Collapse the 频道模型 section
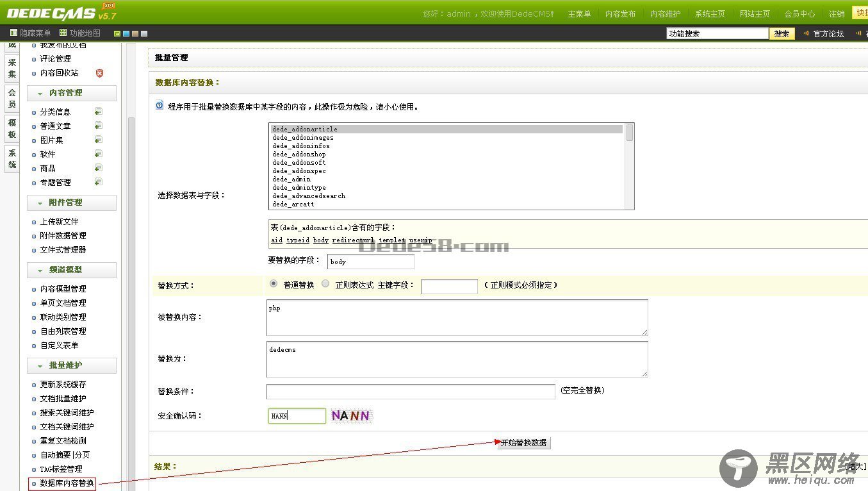Viewport: 868px width, 491px height. click(72, 270)
